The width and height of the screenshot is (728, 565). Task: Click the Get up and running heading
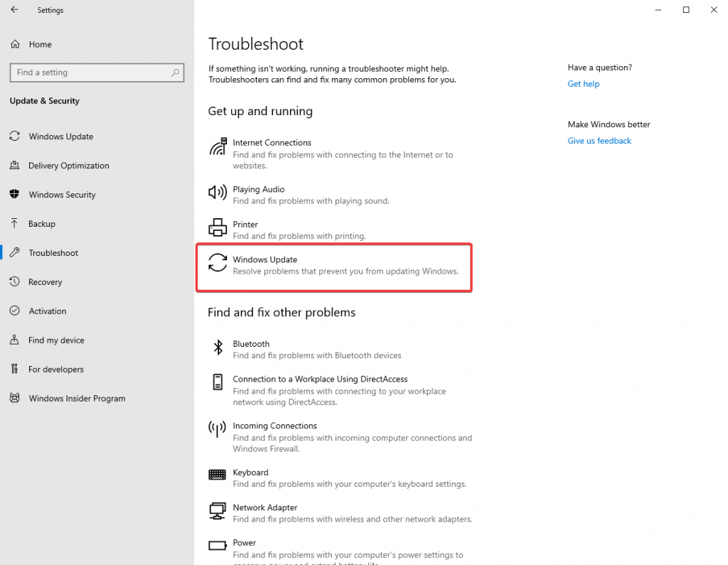[260, 111]
